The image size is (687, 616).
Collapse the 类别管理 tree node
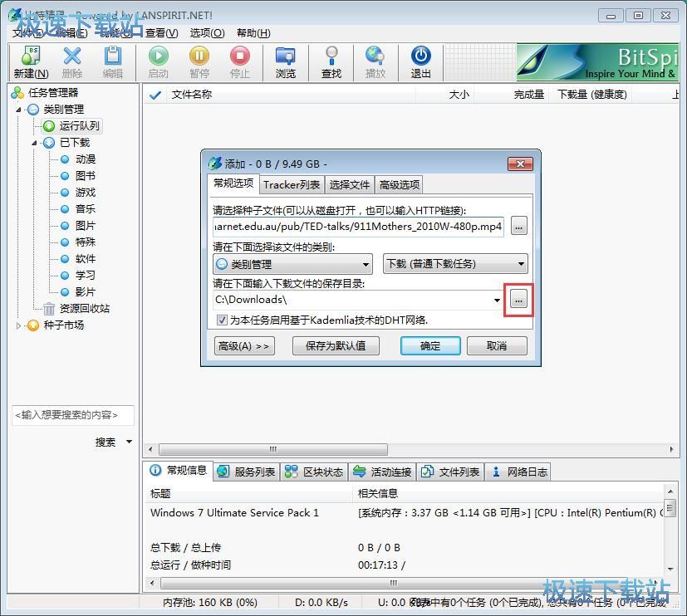pyautogui.click(x=18, y=110)
